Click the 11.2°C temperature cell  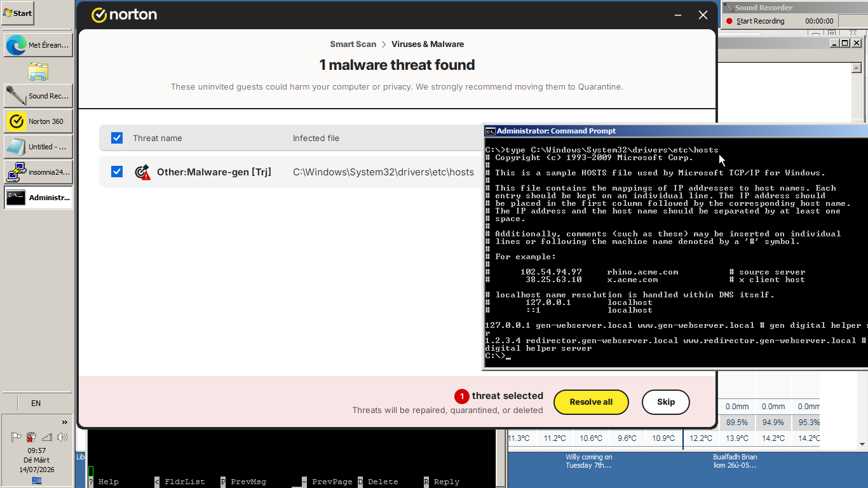tap(555, 438)
